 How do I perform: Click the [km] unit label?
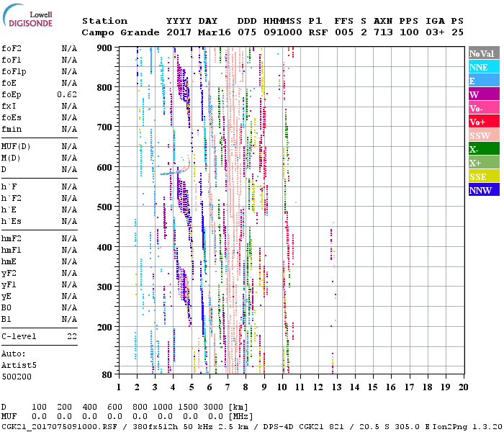coord(238,407)
